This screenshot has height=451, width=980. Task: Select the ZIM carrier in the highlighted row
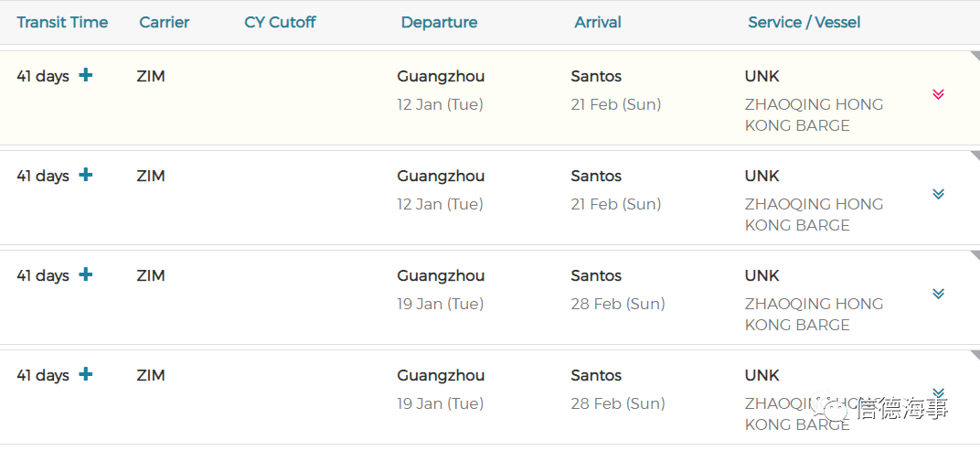151,76
